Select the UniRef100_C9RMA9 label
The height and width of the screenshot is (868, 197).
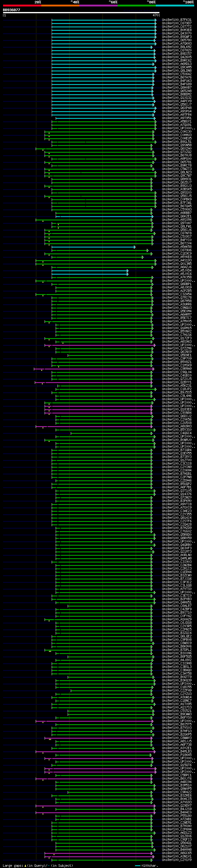pos(177,369)
